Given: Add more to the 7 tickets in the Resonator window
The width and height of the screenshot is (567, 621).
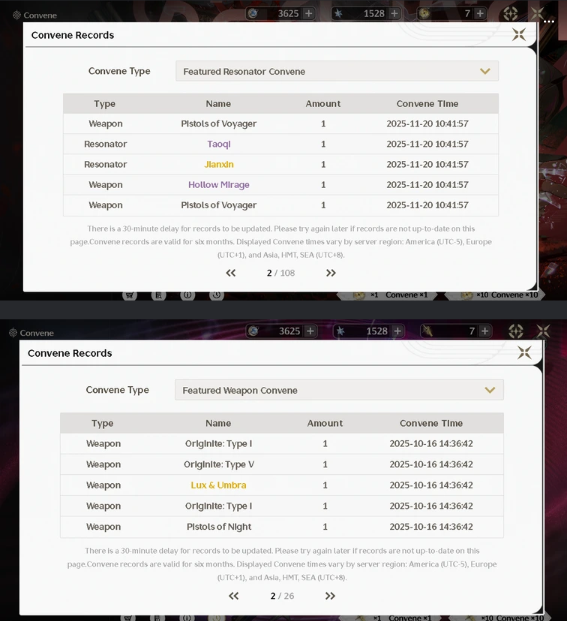Looking at the screenshot, I should click(x=480, y=13).
